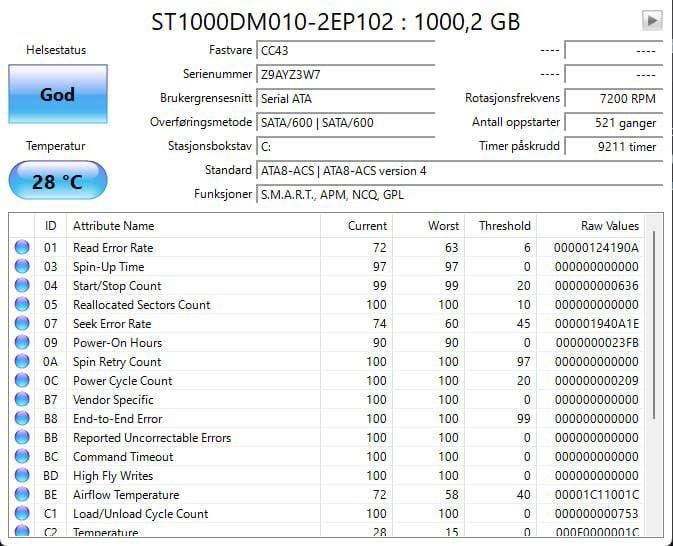Click the 521 ganger power-on count field
Screen dimensions: 673x546
pyautogui.click(x=614, y=123)
